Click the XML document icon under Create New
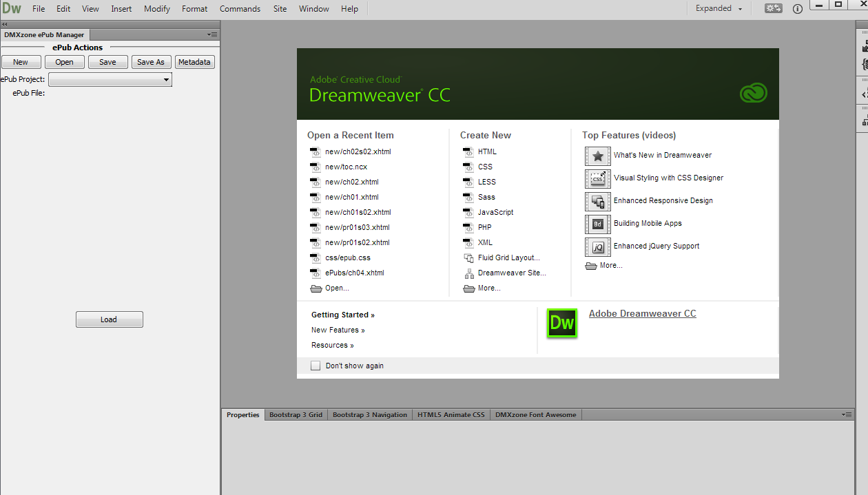This screenshot has height=495, width=868. pos(468,243)
